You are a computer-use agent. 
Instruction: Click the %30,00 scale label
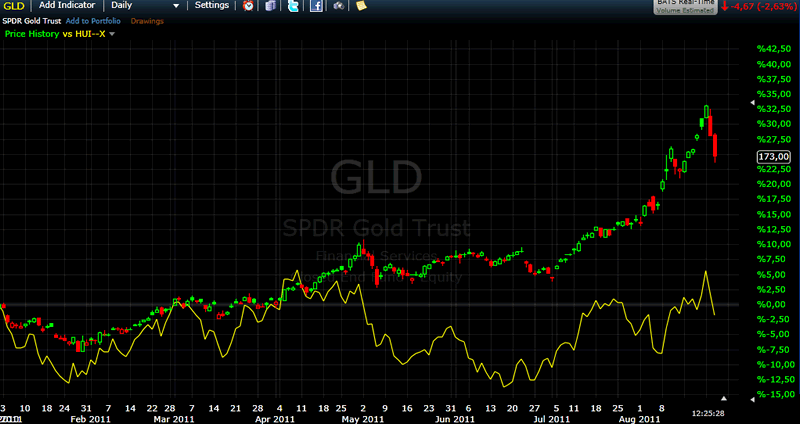pos(774,124)
